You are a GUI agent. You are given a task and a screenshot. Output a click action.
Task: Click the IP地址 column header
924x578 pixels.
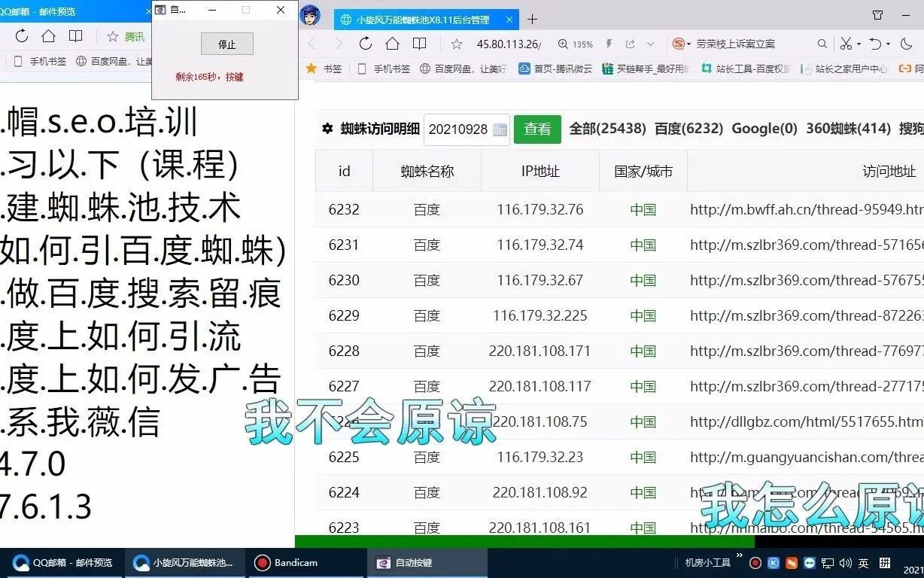[540, 171]
